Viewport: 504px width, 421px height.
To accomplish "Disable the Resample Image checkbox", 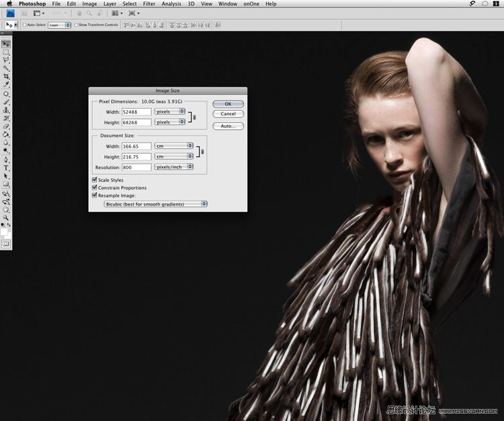I will 94,196.
